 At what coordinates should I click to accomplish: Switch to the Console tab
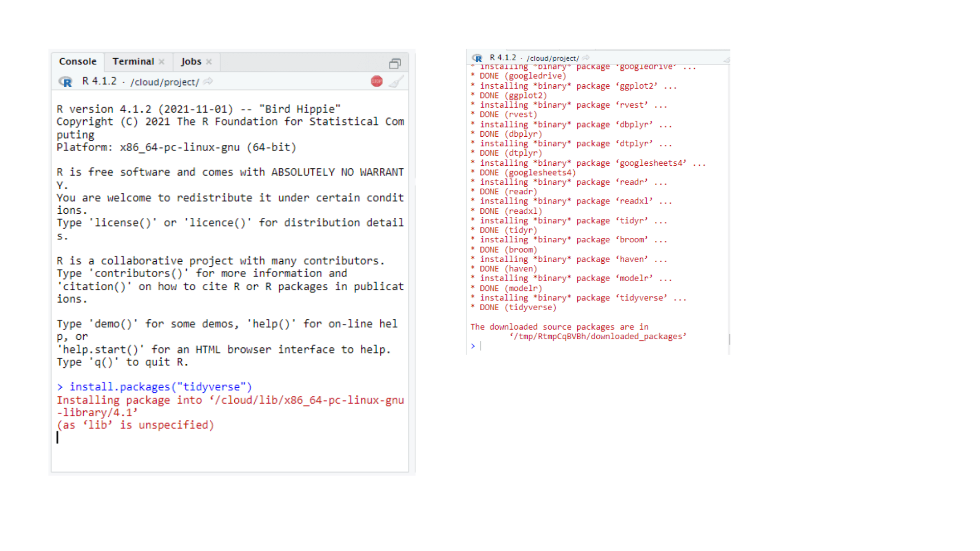click(x=78, y=61)
